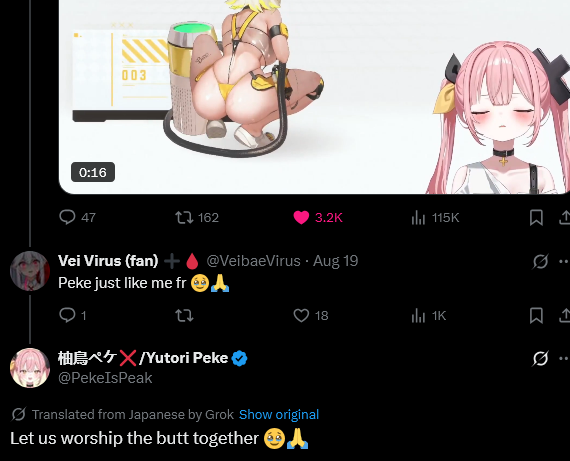Open replies on the video post with 47 comments

(x=77, y=217)
